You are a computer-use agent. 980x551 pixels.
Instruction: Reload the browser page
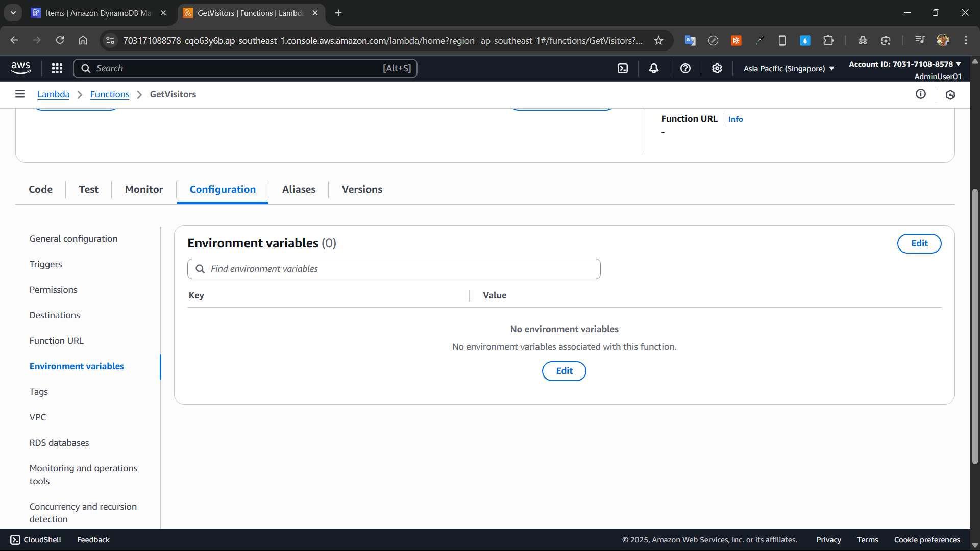coord(60,40)
